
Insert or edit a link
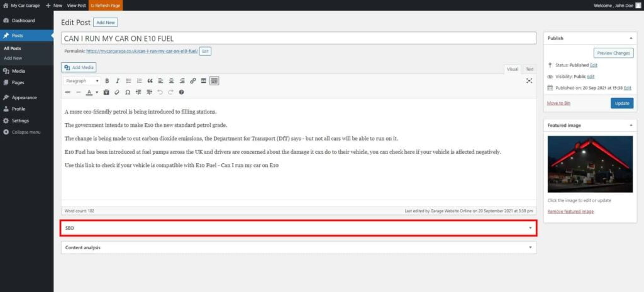(x=192, y=81)
